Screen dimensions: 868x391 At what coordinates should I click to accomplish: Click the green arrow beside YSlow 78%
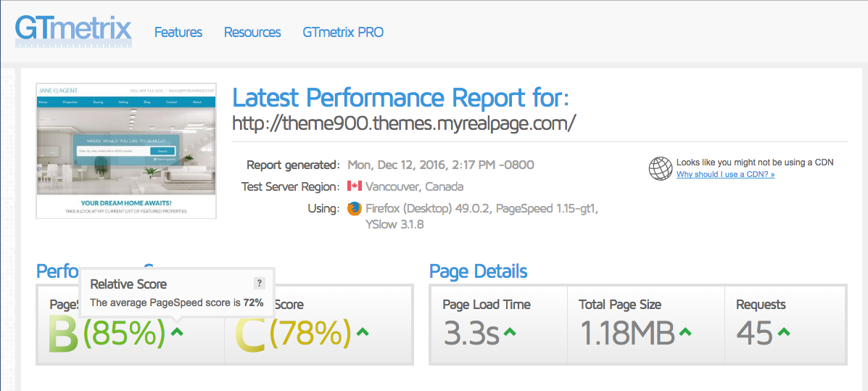pos(363,332)
